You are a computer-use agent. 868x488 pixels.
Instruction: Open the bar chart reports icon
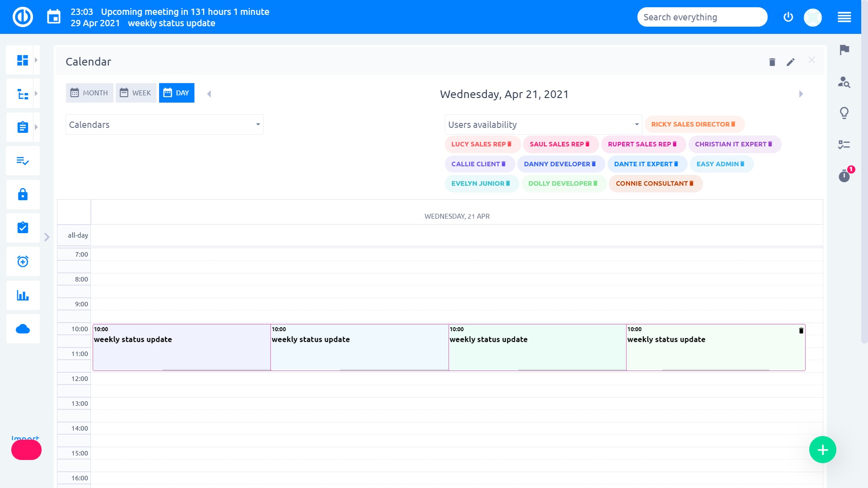(x=23, y=296)
